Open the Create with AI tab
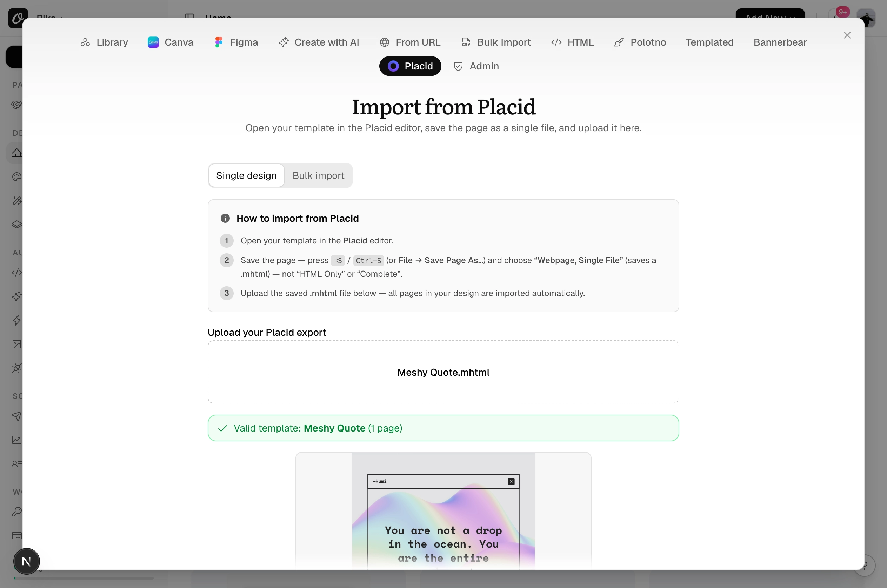887x588 pixels. (319, 42)
